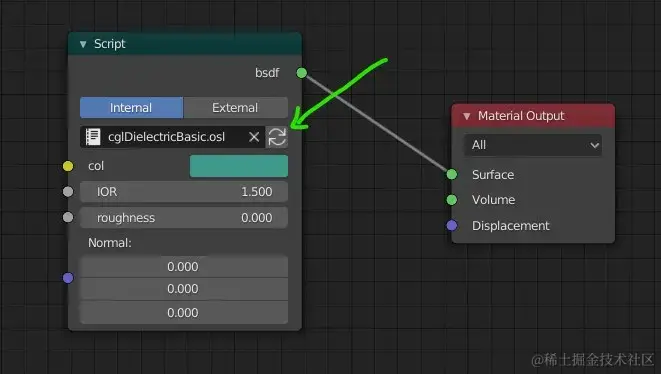Click the Script node header title
661x374 pixels.
[110, 44]
